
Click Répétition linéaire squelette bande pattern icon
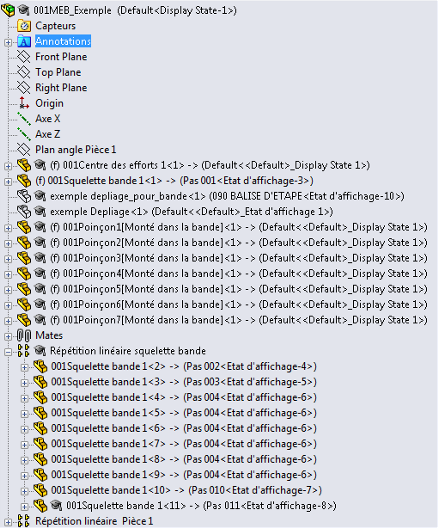pyautogui.click(x=24, y=351)
